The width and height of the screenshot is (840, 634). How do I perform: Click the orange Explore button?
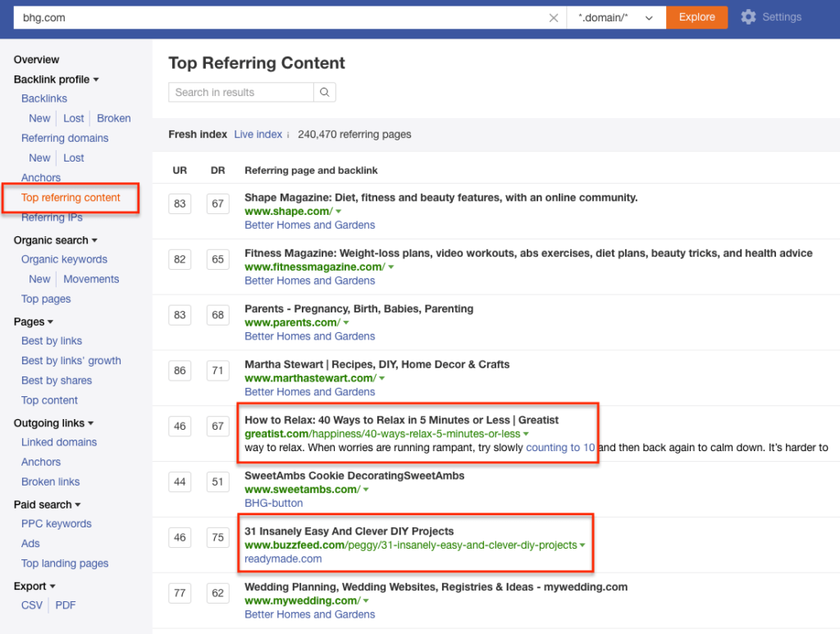696,17
